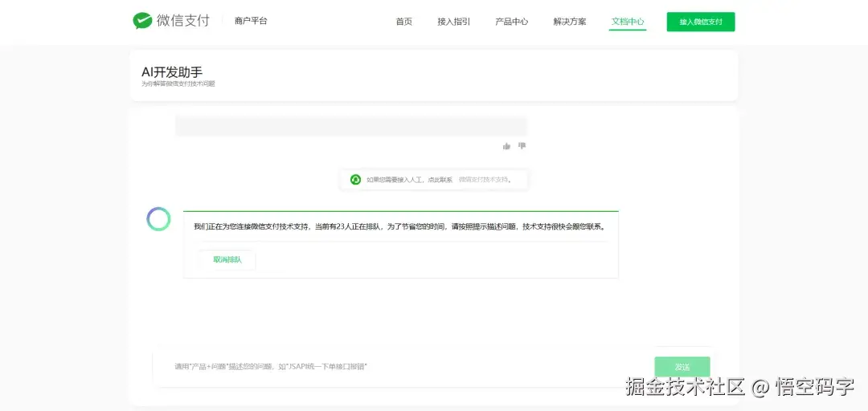
Task: Click the 发送 send button
Action: click(x=682, y=368)
